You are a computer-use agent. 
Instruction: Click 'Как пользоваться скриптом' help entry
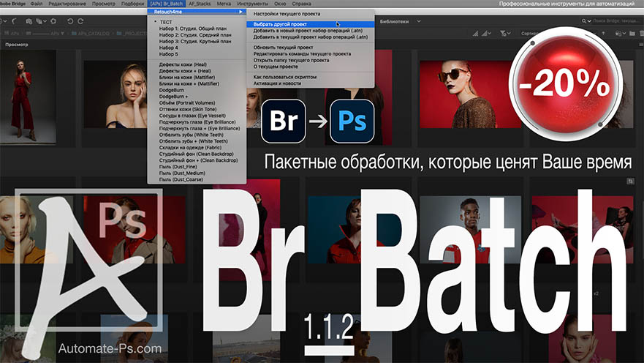coord(285,77)
